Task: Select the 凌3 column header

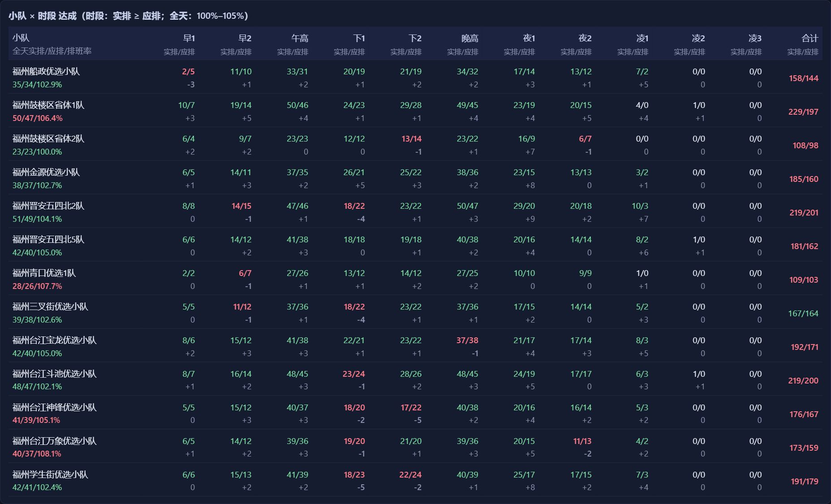Action: tap(755, 38)
